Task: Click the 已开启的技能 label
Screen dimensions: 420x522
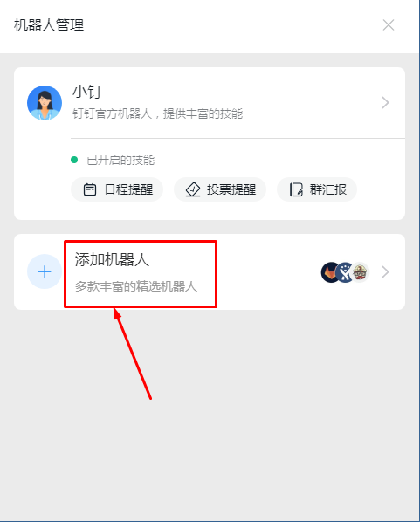Action: point(120,160)
